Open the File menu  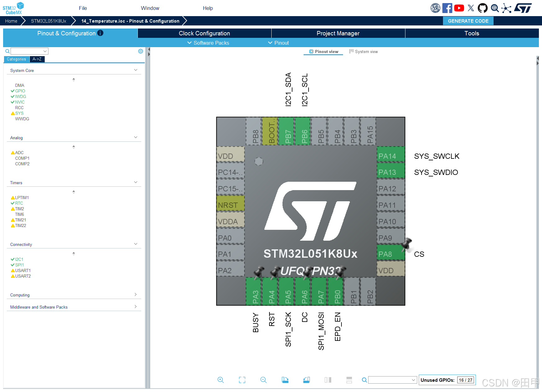tap(83, 8)
